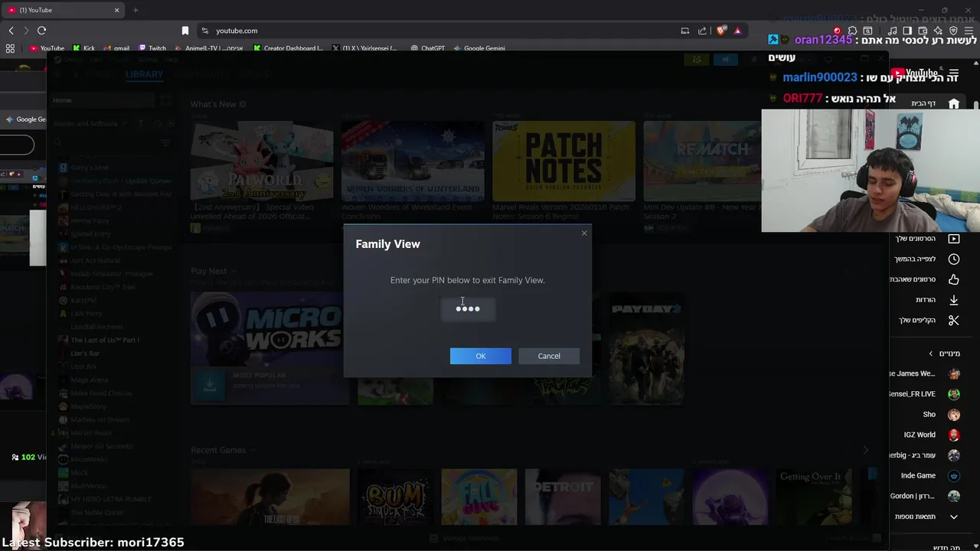Close the Family View dialog with X
Viewport: 980px width, 551px height.
[584, 233]
